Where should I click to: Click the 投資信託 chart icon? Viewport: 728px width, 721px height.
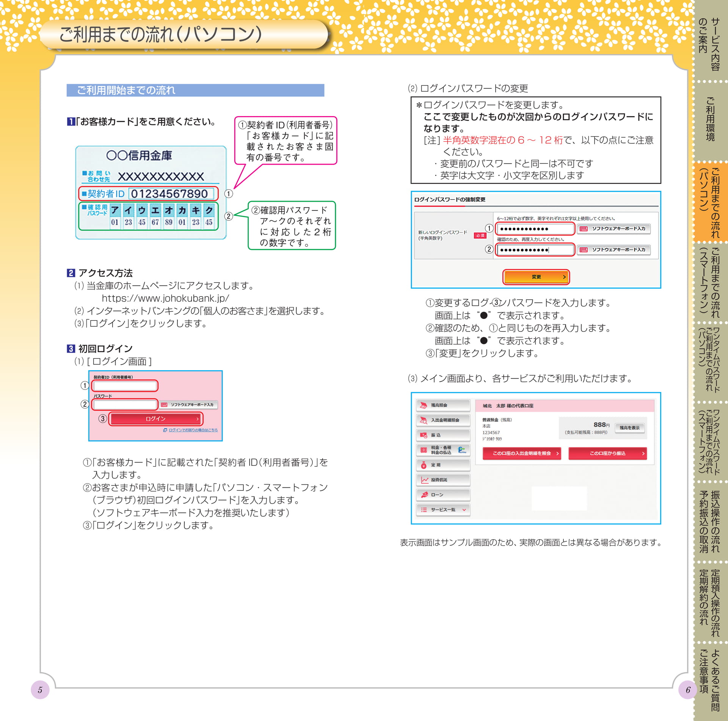(x=424, y=480)
